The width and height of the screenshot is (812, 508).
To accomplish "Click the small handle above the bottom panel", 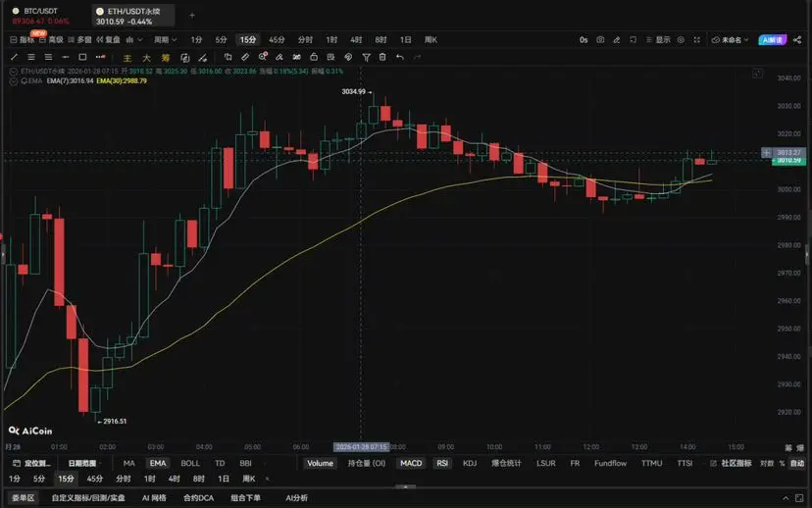I will tap(405, 486).
